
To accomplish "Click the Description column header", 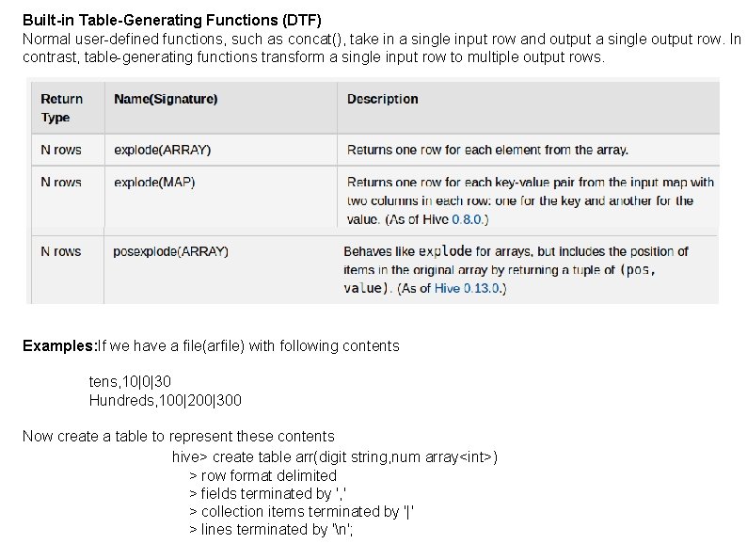I will click(382, 99).
